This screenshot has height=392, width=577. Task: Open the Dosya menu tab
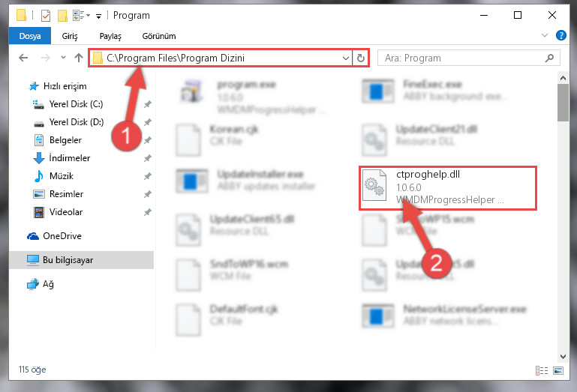point(30,36)
